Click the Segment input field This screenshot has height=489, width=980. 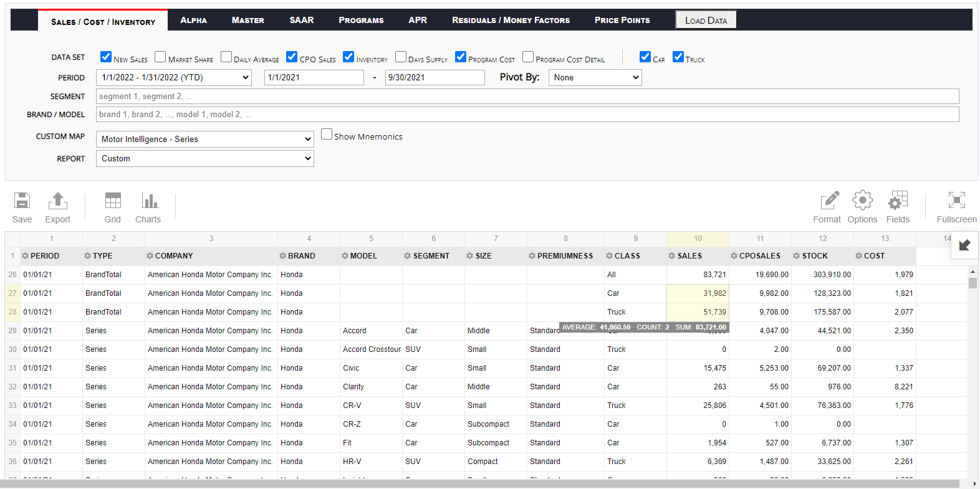click(527, 96)
